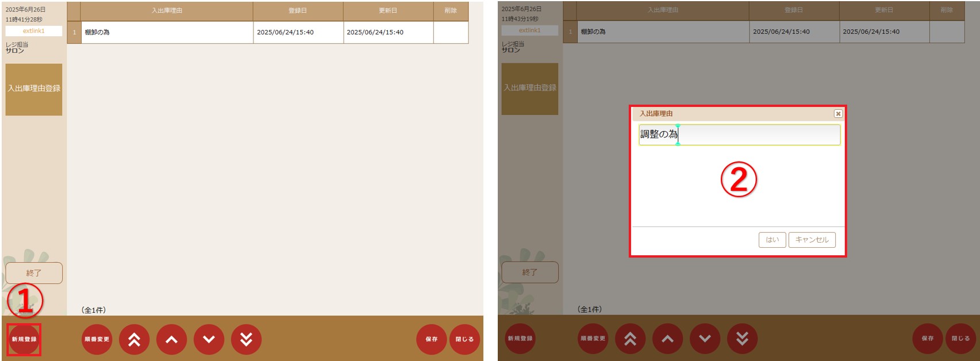This screenshot has width=980, height=361.
Task: Move row down one, left screen single-down arrow
Action: pos(209,339)
